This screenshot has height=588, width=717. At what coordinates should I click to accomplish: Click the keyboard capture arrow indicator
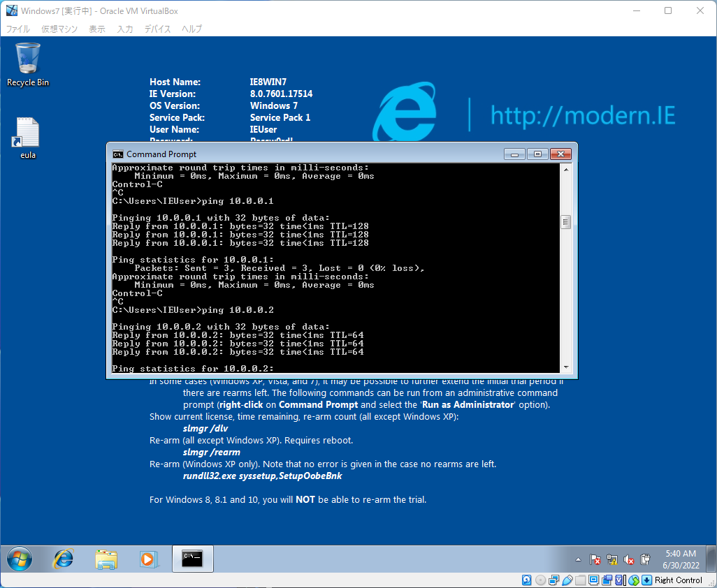pos(646,580)
